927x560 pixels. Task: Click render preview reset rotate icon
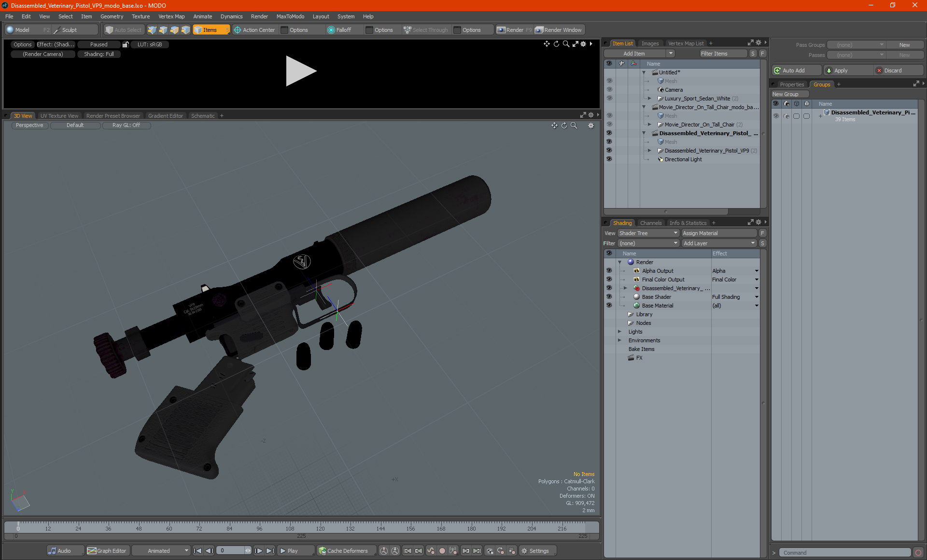point(556,44)
